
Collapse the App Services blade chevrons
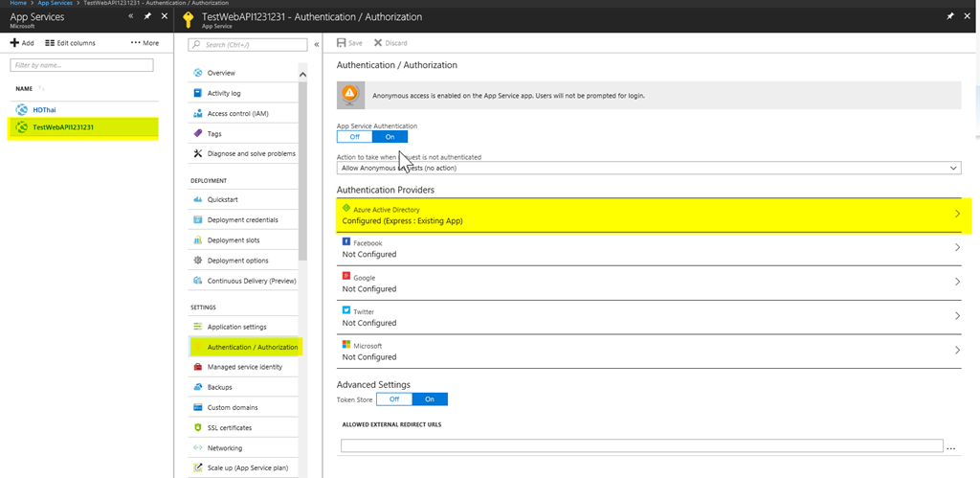click(x=130, y=16)
